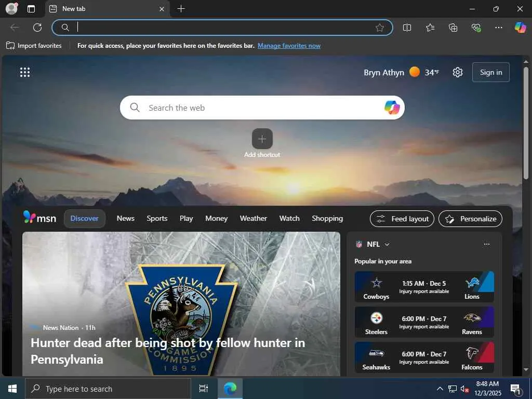Viewport: 532px width, 399px height.
Task: Click into the address bar
Action: (222, 28)
